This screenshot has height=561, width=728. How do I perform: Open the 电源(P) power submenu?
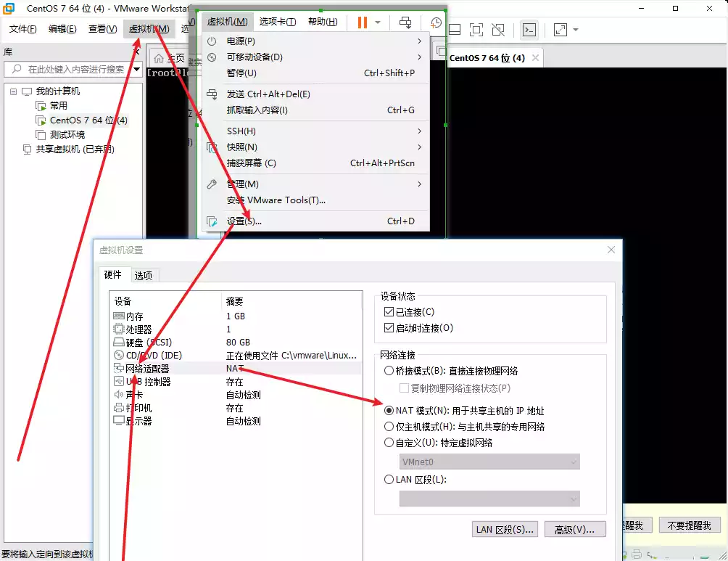[241, 41]
